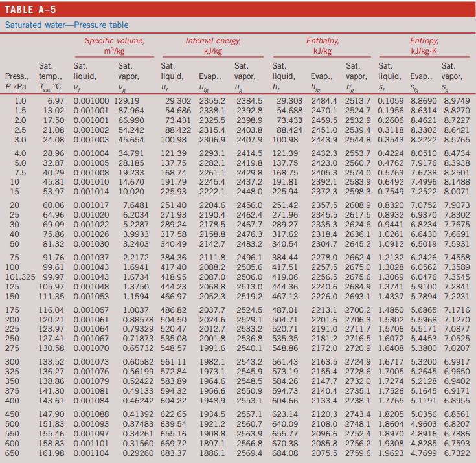Image resolution: width=476 pixels, height=463 pixels.
Task: Select vapor volume '1.6941'
Action: pyautogui.click(x=136, y=267)
